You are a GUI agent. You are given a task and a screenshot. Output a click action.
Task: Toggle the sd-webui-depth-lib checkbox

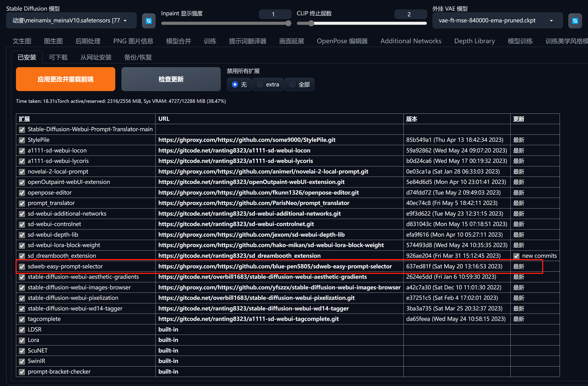(22, 235)
